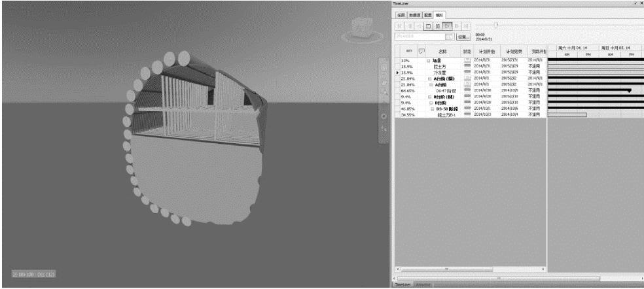
Task: Click status icon in the B台阶 (模) row
Action: click(467, 97)
